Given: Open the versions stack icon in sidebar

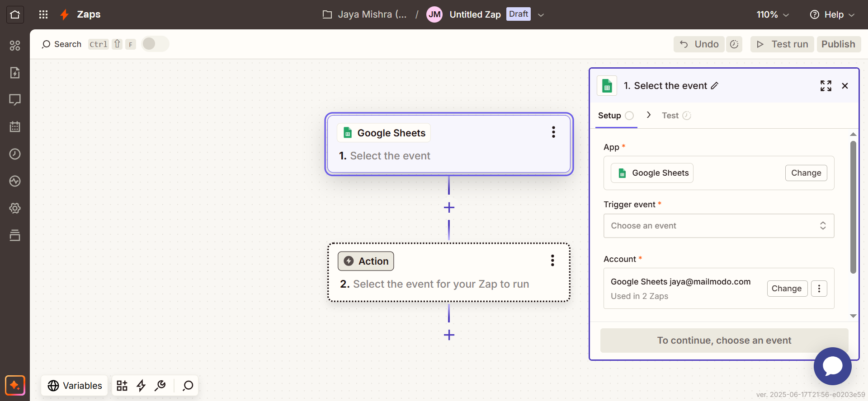Looking at the screenshot, I should pos(15,235).
